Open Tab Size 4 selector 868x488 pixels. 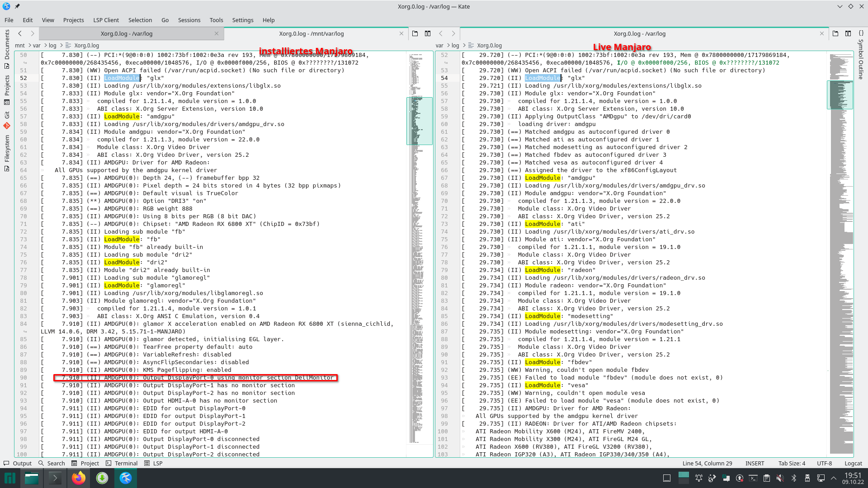tap(792, 463)
